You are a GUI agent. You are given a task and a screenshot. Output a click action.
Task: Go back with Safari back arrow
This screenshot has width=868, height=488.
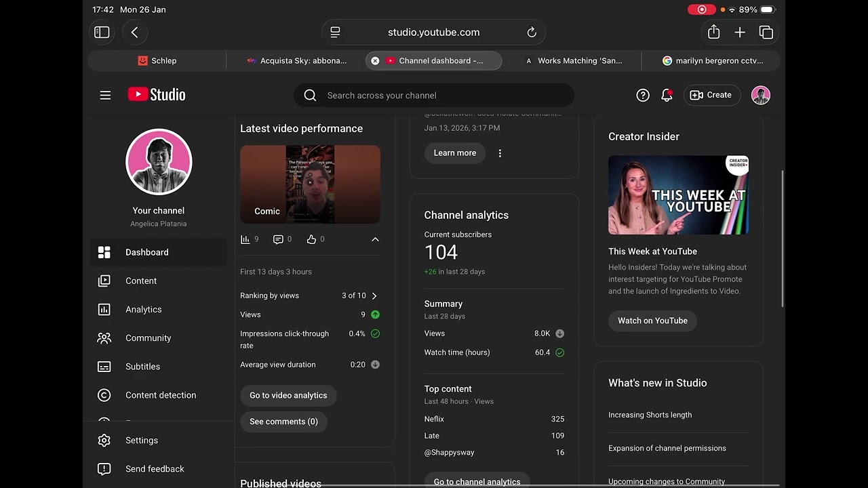click(134, 32)
